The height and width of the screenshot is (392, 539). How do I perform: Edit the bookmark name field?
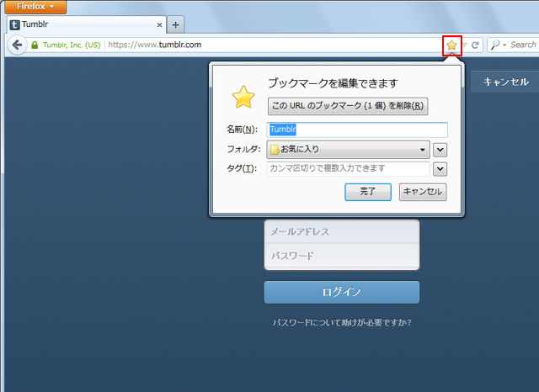click(357, 130)
